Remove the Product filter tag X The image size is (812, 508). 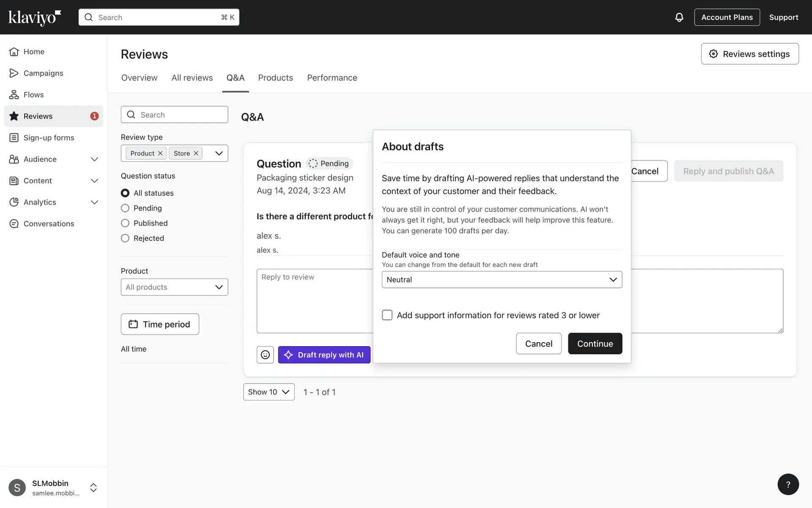(x=160, y=153)
